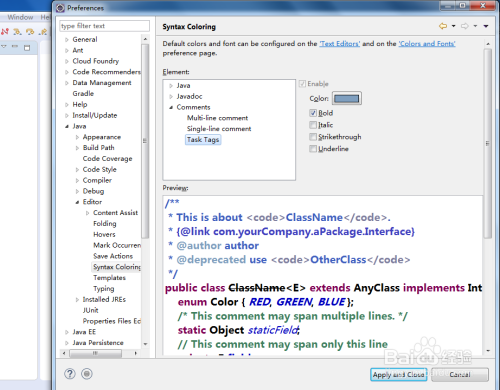Select Install/Update preference
Image resolution: width=500 pixels, height=390 pixels.
[x=95, y=115]
